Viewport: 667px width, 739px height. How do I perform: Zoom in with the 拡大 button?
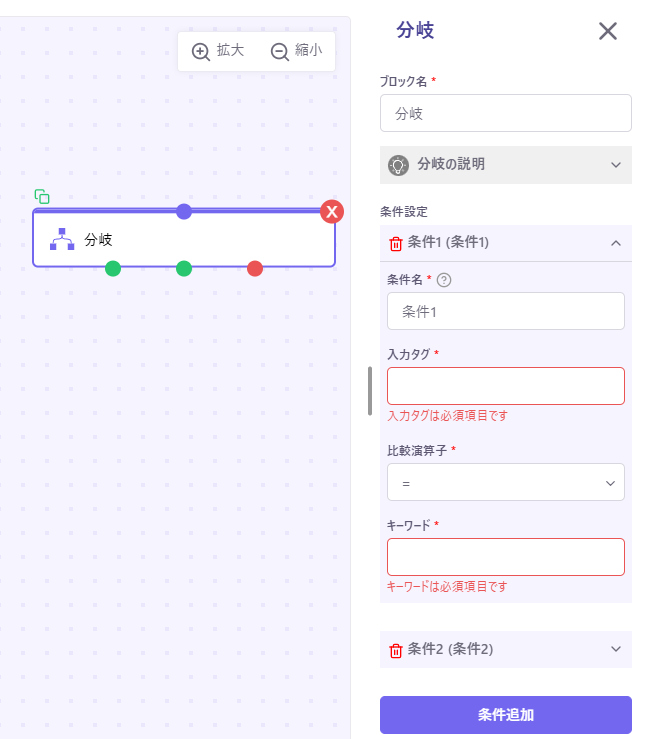[218, 50]
